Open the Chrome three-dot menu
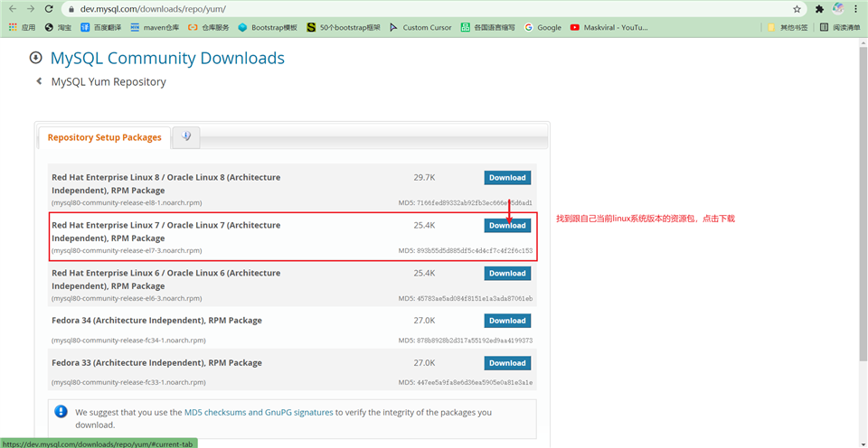The height and width of the screenshot is (448, 868). [x=857, y=9]
